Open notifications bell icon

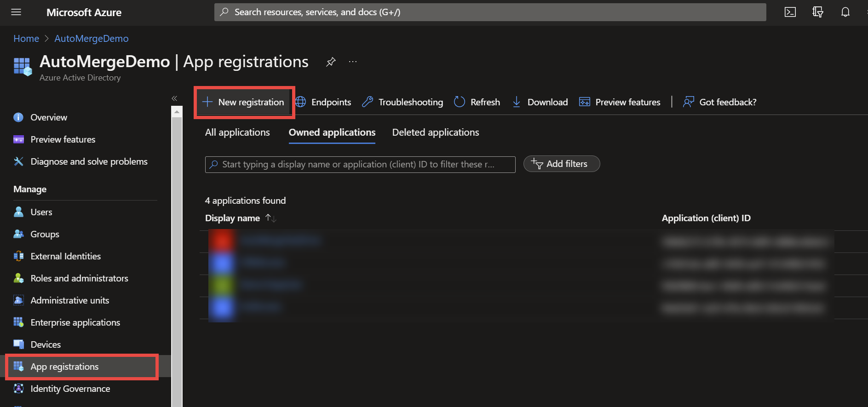[845, 12]
